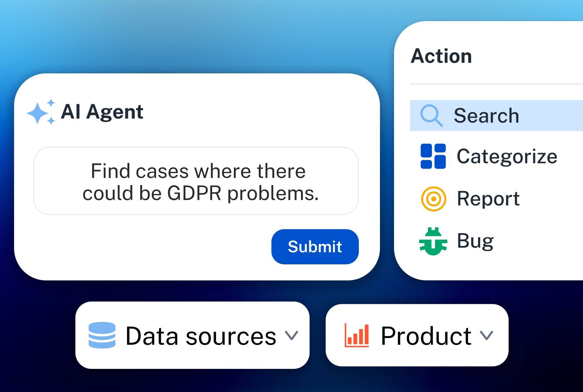Click the blue Categorize grid icon

tap(433, 156)
